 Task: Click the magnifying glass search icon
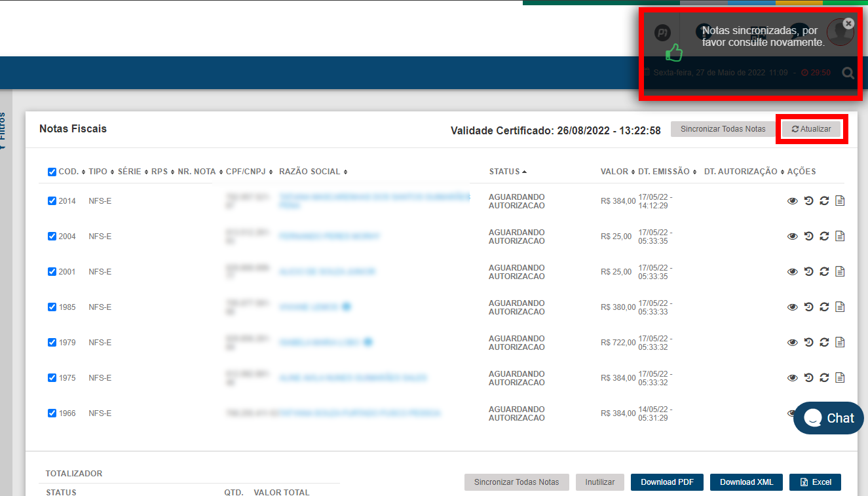(848, 73)
